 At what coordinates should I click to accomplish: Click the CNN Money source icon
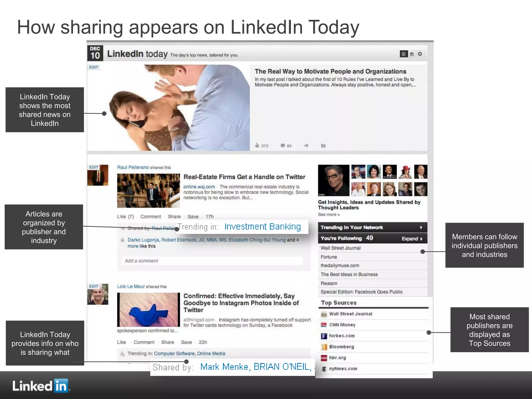tap(324, 325)
